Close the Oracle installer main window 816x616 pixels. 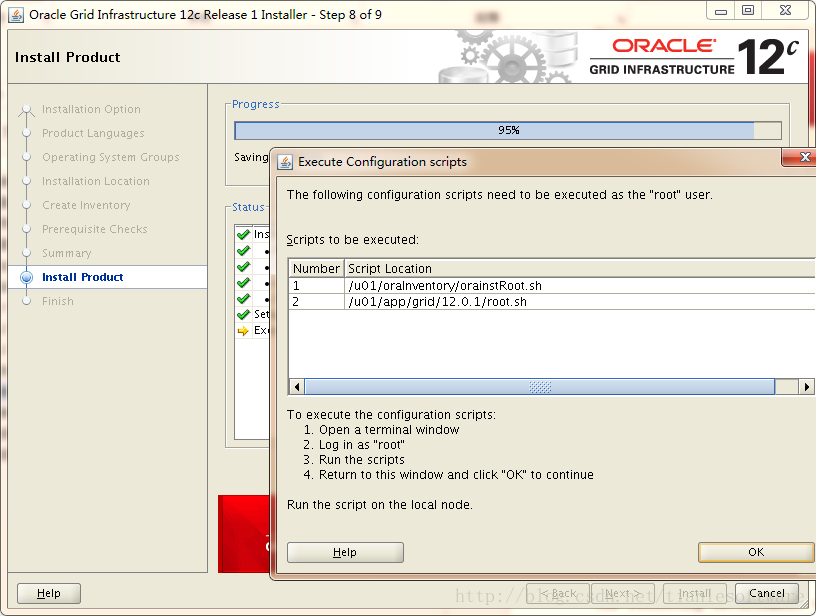pyautogui.click(x=786, y=10)
